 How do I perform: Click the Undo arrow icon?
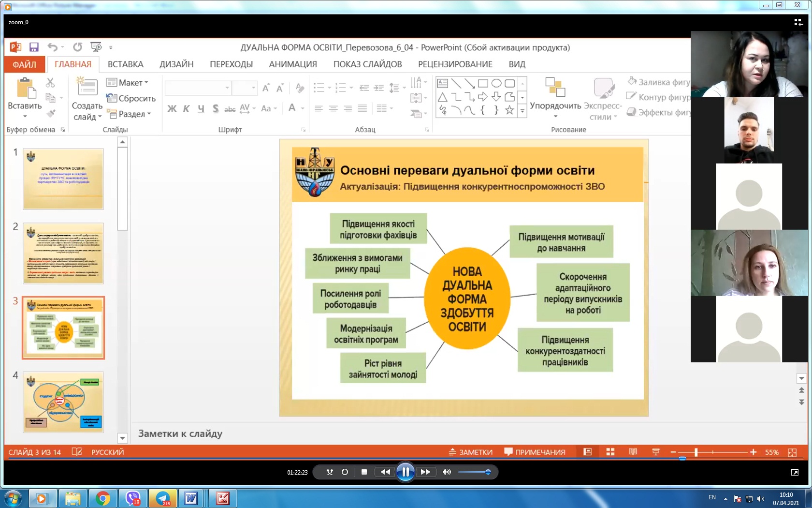pyautogui.click(x=52, y=47)
